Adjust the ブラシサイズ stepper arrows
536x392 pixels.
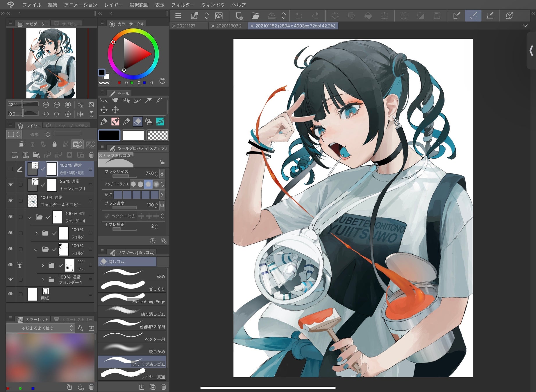coord(156,174)
